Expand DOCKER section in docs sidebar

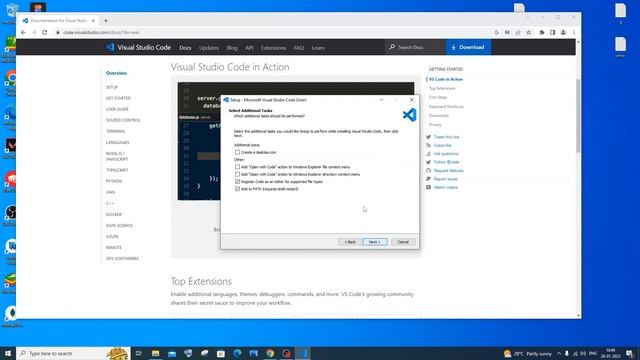pyautogui.click(x=114, y=215)
